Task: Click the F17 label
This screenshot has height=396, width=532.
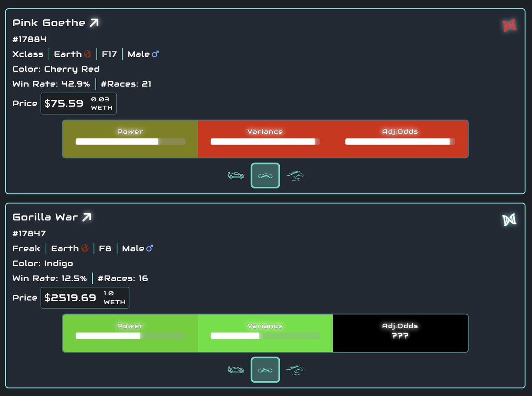Action: pos(109,54)
